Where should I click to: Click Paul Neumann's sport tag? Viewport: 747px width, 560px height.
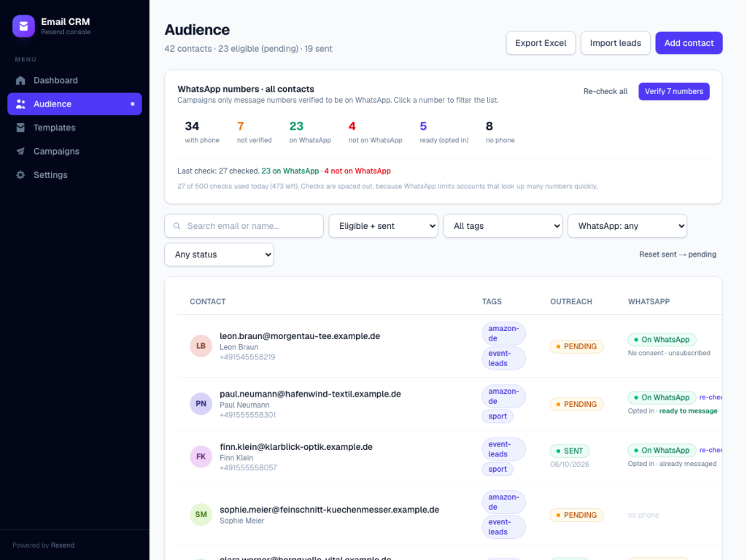pyautogui.click(x=498, y=416)
